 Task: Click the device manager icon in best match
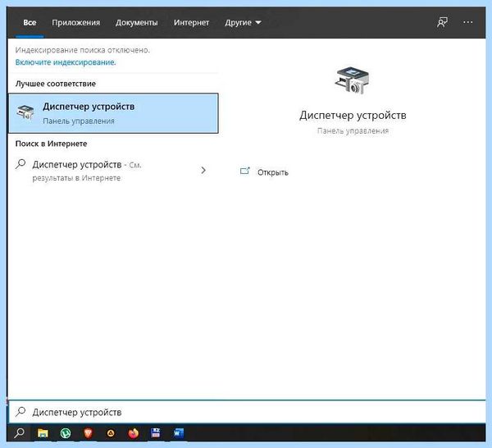click(x=25, y=112)
